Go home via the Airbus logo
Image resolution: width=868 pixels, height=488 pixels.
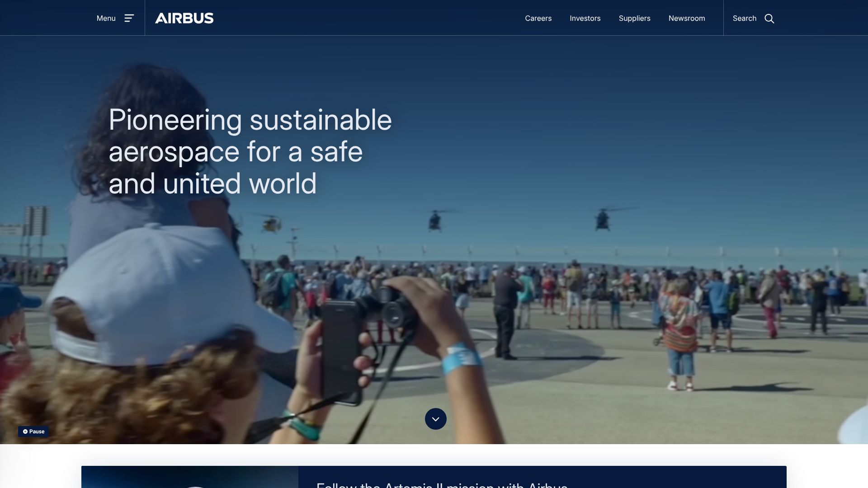point(184,18)
